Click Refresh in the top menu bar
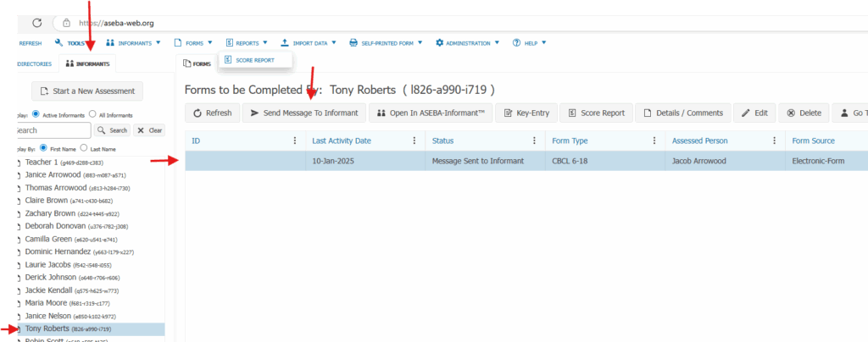This screenshot has height=342, width=868. click(30, 42)
